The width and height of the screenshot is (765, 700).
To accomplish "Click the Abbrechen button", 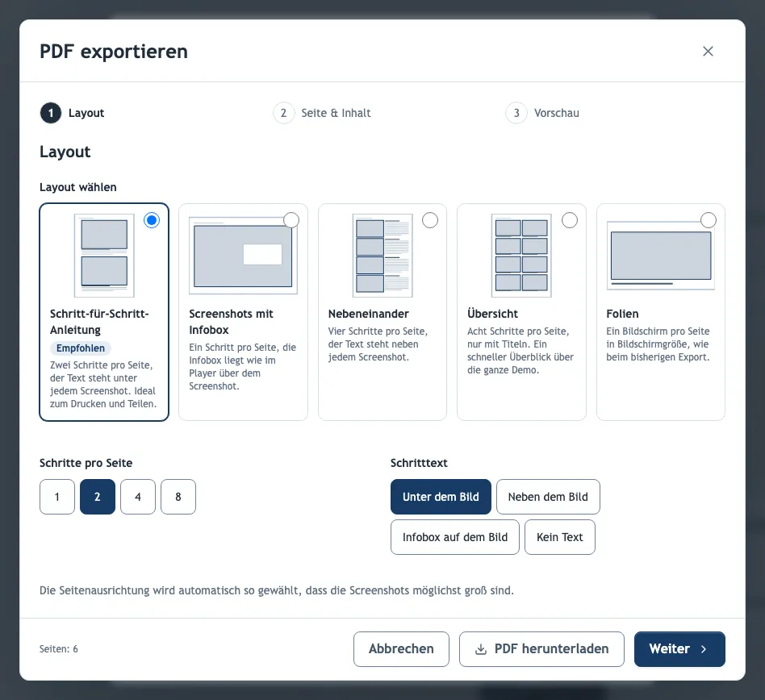I will coord(401,649).
